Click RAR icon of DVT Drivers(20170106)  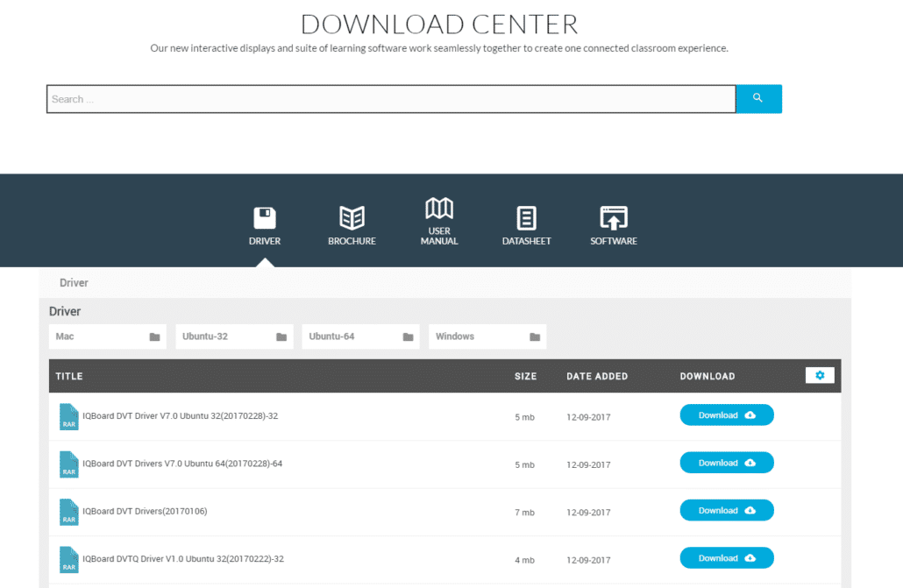coord(68,512)
